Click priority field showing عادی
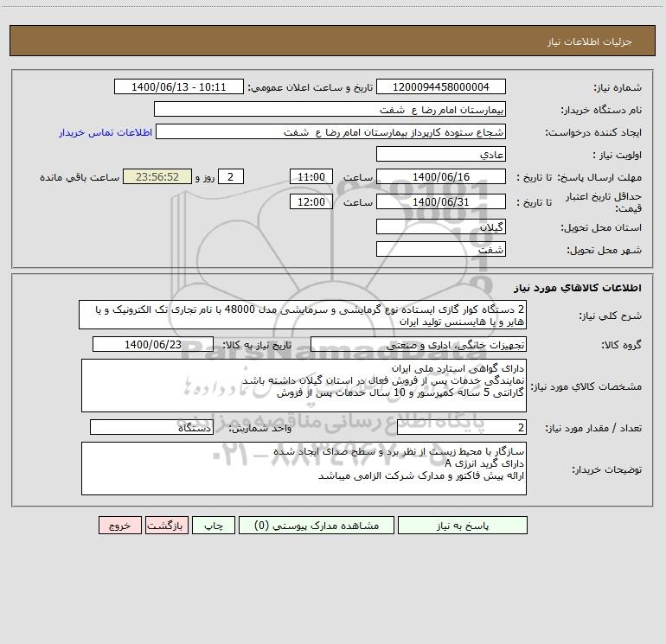Screen dimensions: 666x644 click(441, 155)
